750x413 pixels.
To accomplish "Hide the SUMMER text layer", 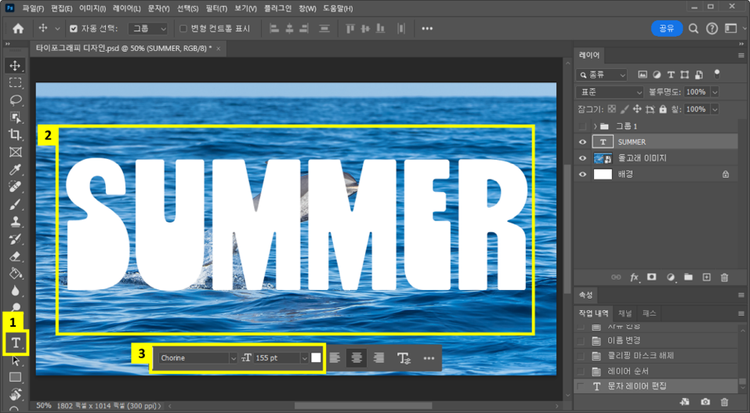I will click(x=582, y=142).
